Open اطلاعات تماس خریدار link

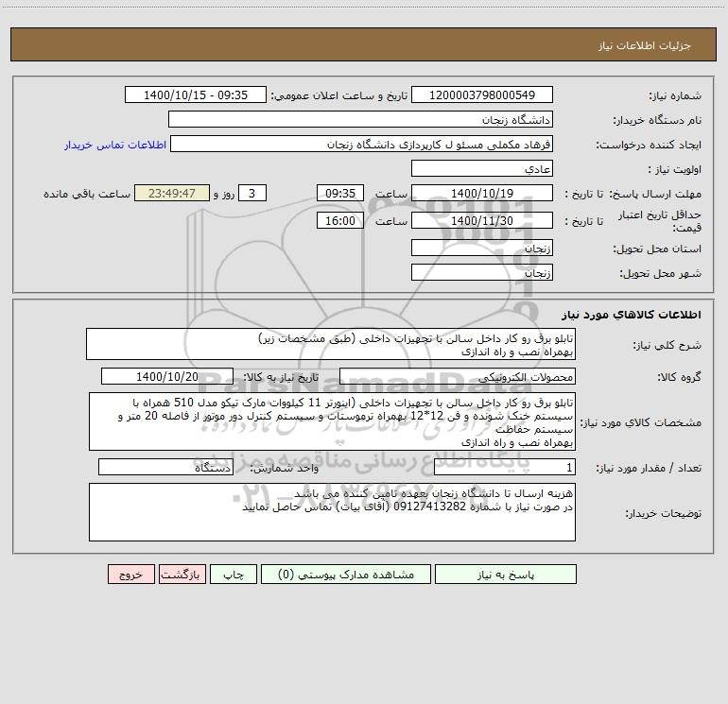tap(115, 145)
